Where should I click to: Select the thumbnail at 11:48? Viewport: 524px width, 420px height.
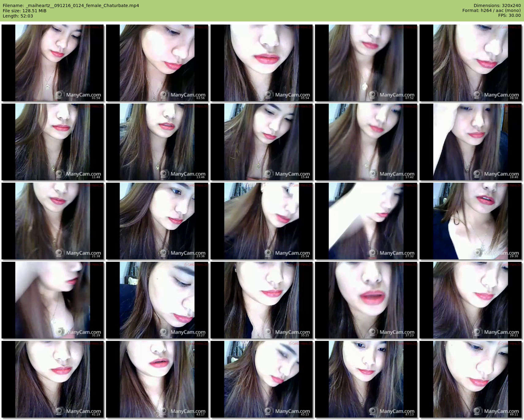pos(53,142)
